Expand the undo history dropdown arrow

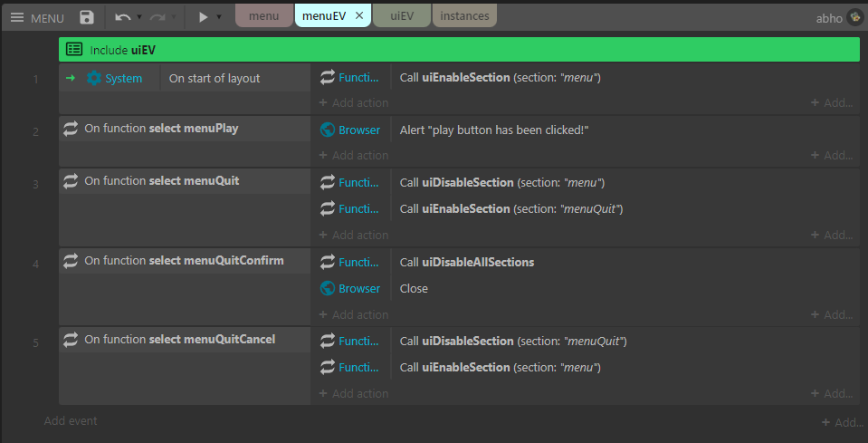[x=139, y=17]
